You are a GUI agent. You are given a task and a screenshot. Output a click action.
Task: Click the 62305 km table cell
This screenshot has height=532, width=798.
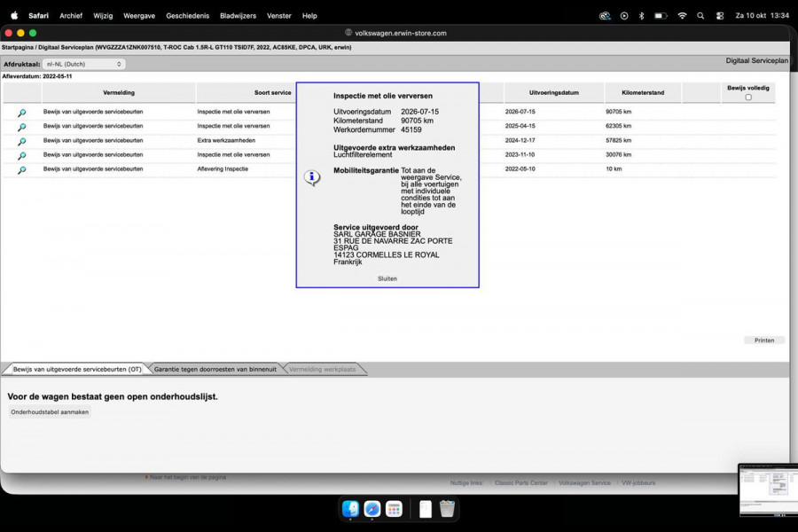[x=618, y=126]
